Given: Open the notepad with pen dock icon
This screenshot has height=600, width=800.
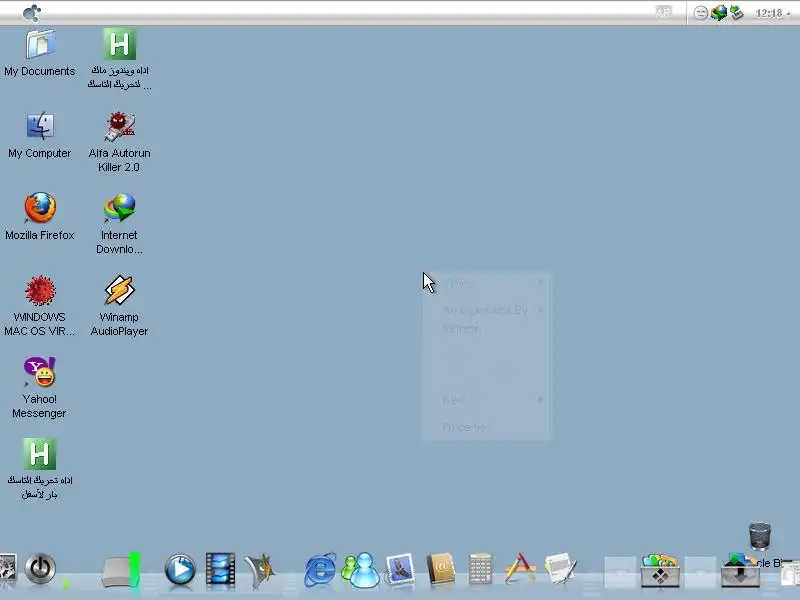Looking at the screenshot, I should point(560,569).
